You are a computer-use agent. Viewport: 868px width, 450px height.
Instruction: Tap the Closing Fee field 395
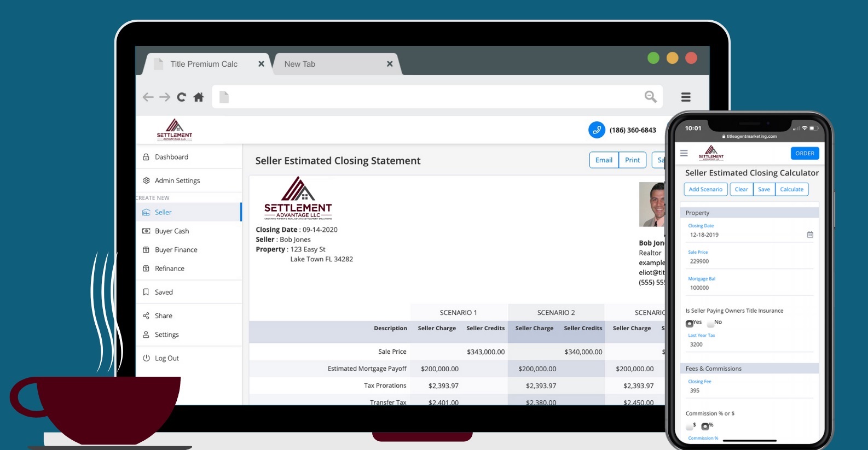tap(750, 390)
